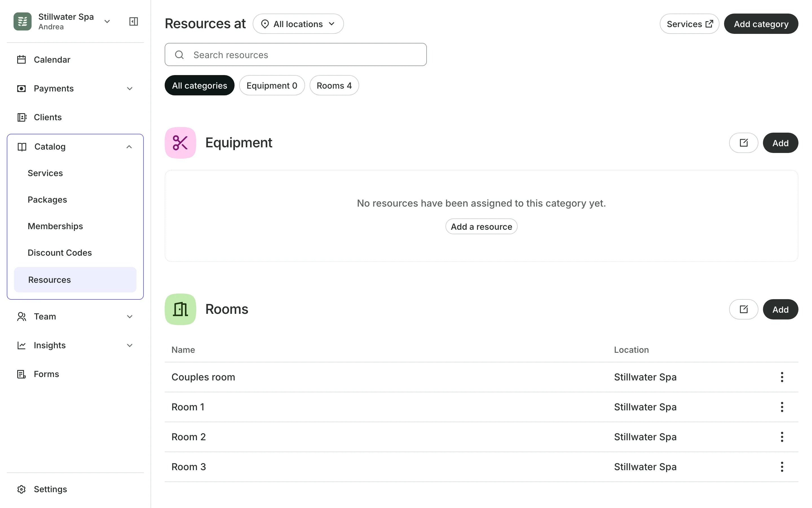Viewport: 812px width, 508px height.
Task: Open options menu for Room 1
Action: click(782, 407)
